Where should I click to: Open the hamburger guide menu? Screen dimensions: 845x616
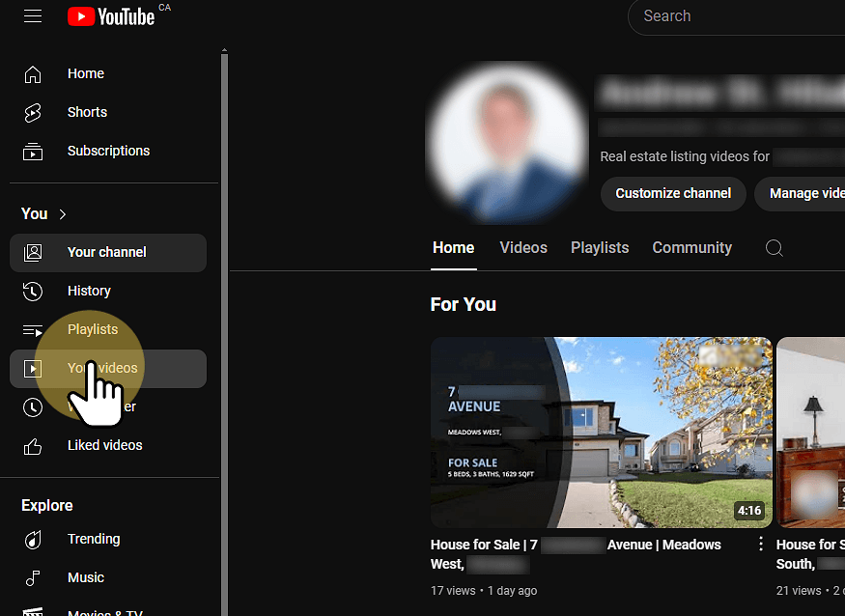pyautogui.click(x=33, y=16)
